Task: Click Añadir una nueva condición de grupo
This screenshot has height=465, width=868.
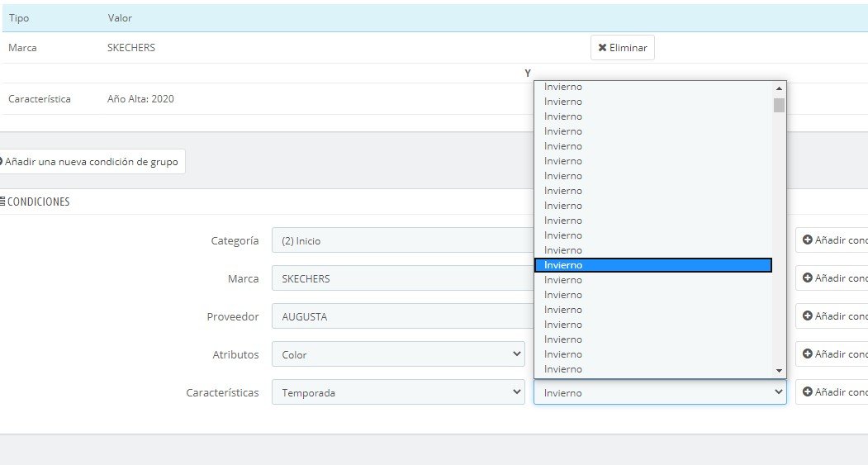Action: (90, 162)
